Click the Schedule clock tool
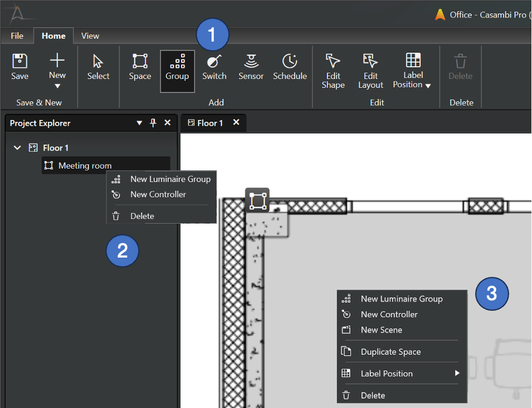This screenshot has height=408, width=532. point(290,67)
